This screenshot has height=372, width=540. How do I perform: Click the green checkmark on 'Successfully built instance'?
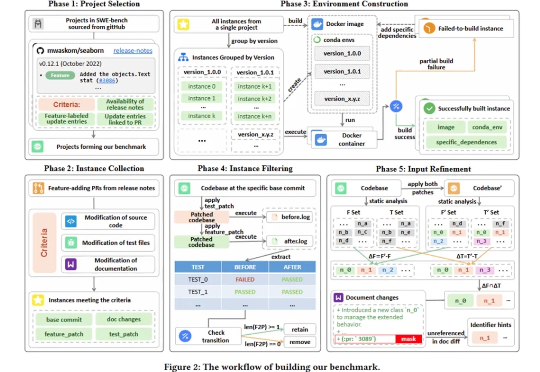pos(429,108)
